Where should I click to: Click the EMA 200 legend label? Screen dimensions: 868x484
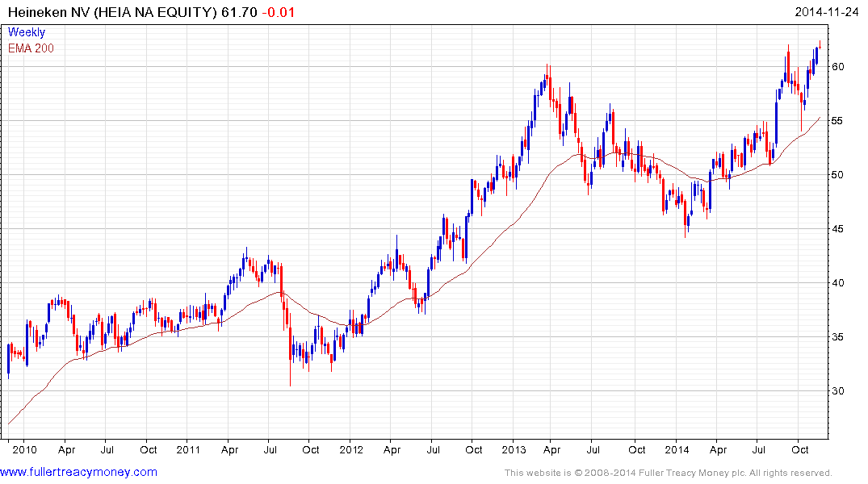(31, 48)
